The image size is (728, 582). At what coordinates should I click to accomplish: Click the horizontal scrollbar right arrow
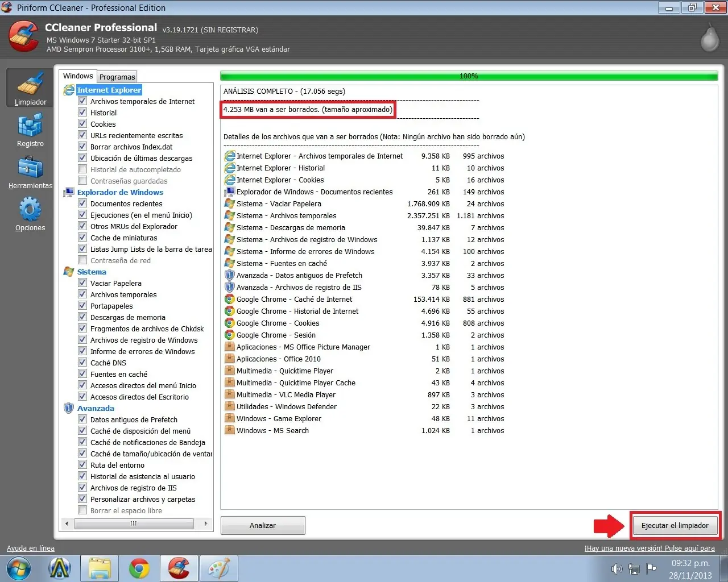point(206,523)
